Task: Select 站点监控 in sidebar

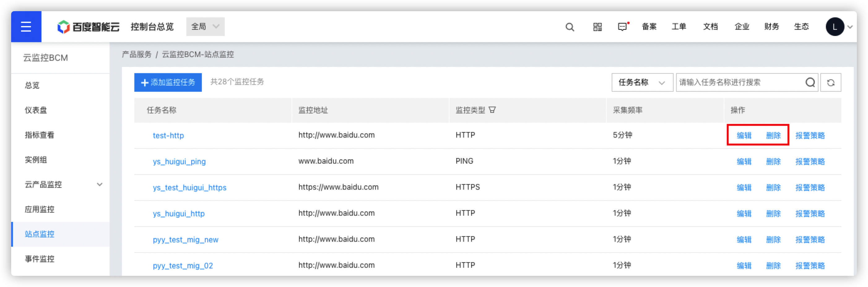Action: (x=60, y=234)
